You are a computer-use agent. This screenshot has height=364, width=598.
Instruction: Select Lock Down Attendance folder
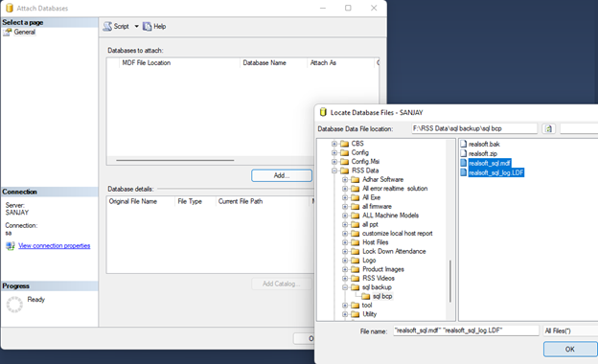[x=394, y=251]
